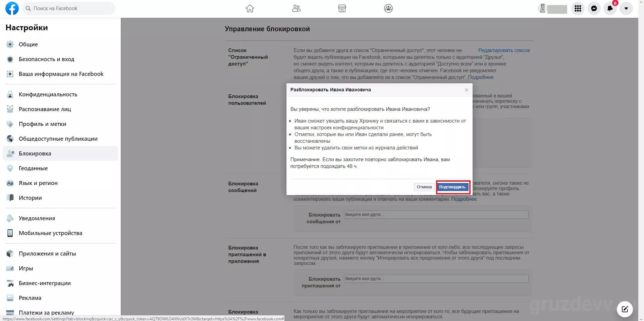Click the Facebook logo
644x321 pixels.
pos(12,8)
